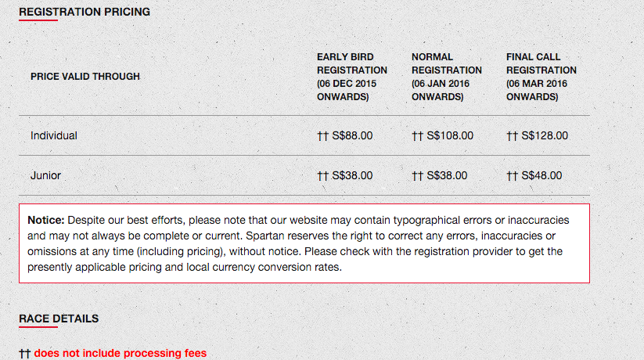Click the dagger symbols before S$128.00
Image resolution: width=644 pixels, height=360 pixels.
[x=513, y=136]
